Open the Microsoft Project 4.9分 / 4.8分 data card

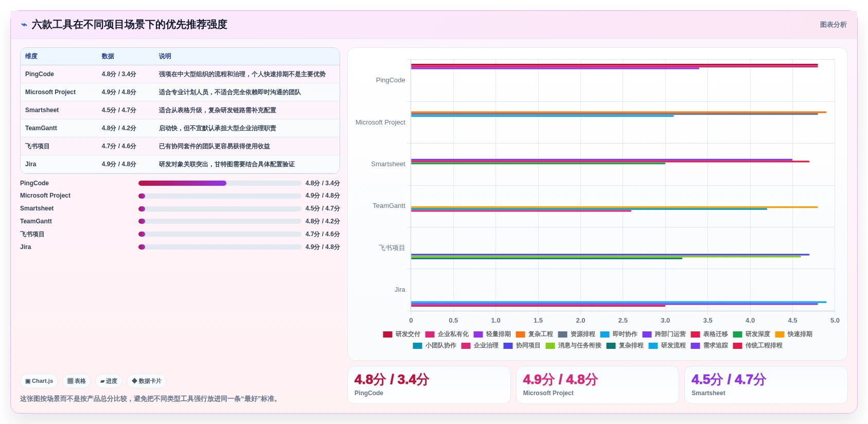coord(597,385)
